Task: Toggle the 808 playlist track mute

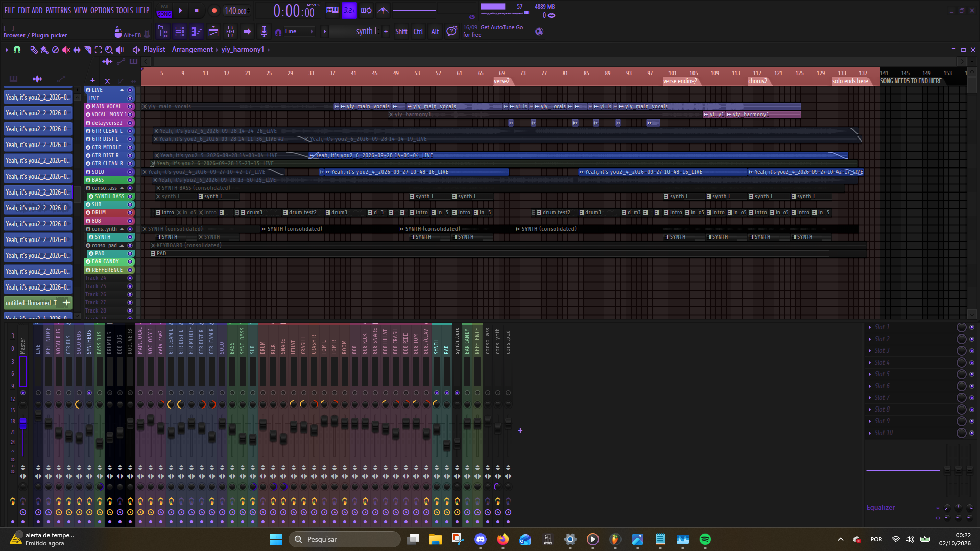Action: click(130, 221)
